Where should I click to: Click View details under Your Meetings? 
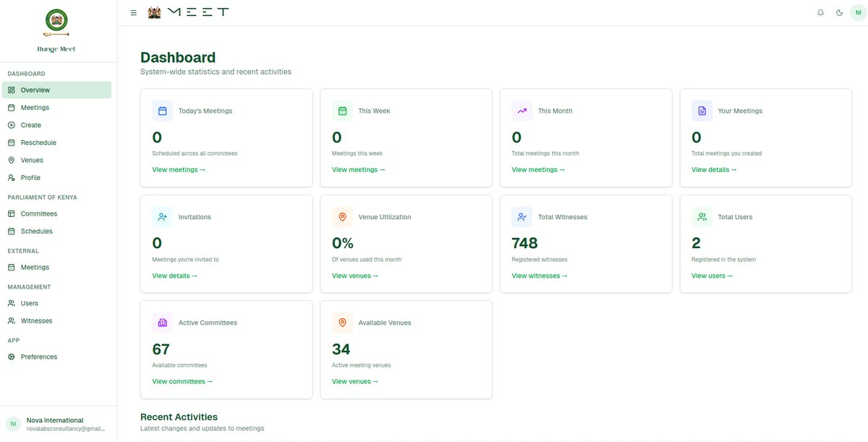714,170
